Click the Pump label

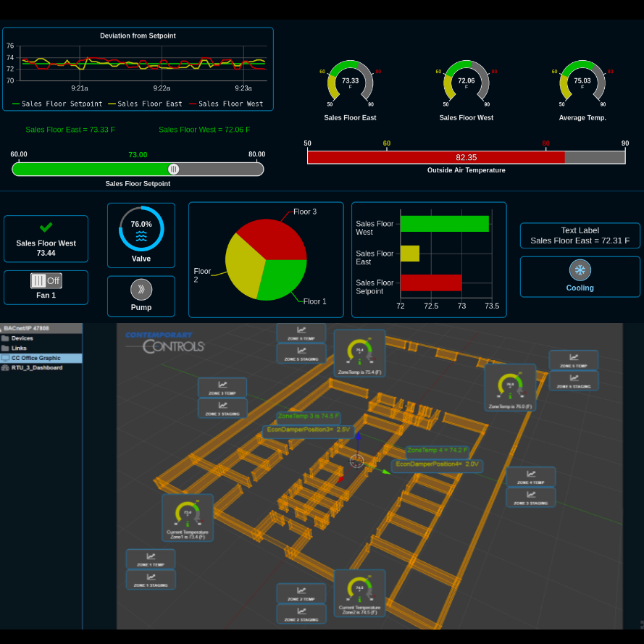141,307
